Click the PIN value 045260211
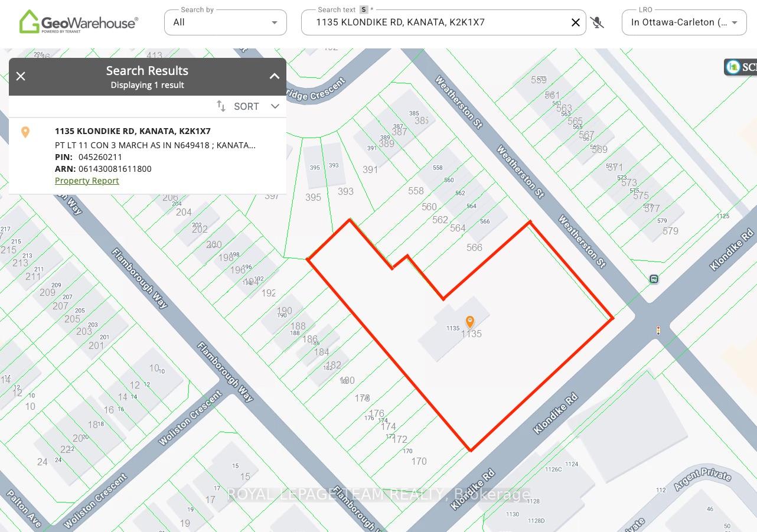The image size is (757, 532). point(100,157)
